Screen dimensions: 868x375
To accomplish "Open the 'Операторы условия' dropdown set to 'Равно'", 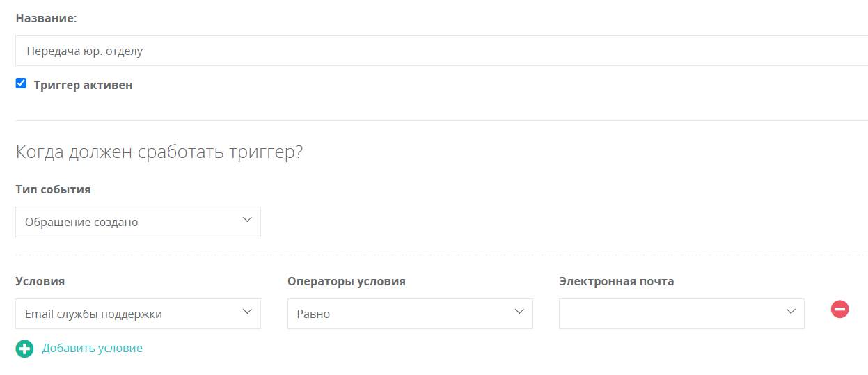I will [410, 314].
